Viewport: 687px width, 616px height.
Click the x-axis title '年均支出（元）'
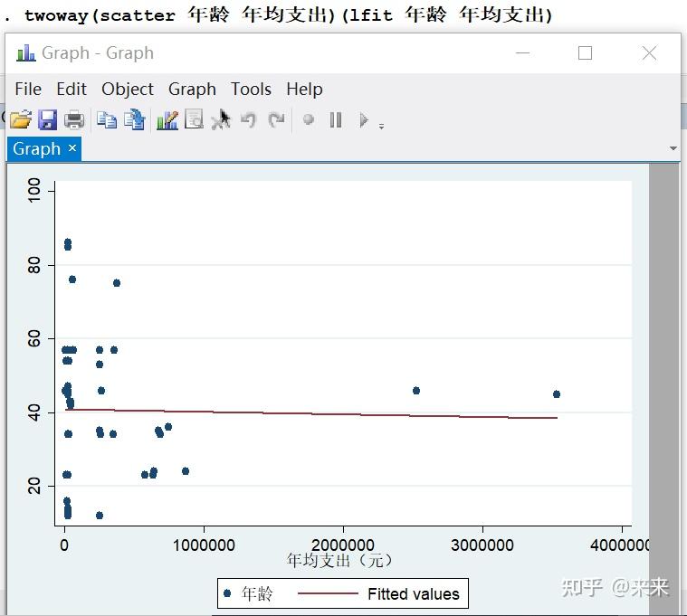[x=339, y=561]
